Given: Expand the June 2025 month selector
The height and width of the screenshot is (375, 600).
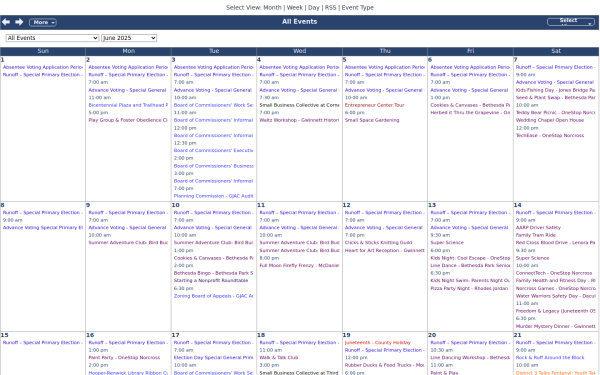Looking at the screenshot, I should tap(129, 38).
